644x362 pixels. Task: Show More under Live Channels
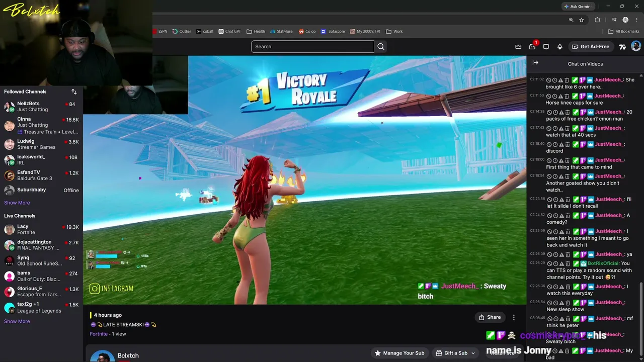point(17,321)
